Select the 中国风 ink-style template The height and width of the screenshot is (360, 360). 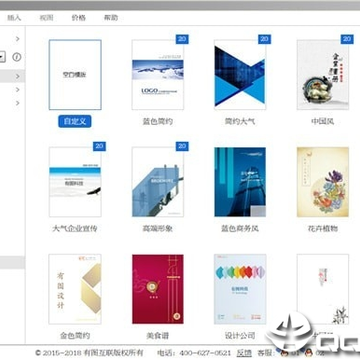(x=323, y=75)
